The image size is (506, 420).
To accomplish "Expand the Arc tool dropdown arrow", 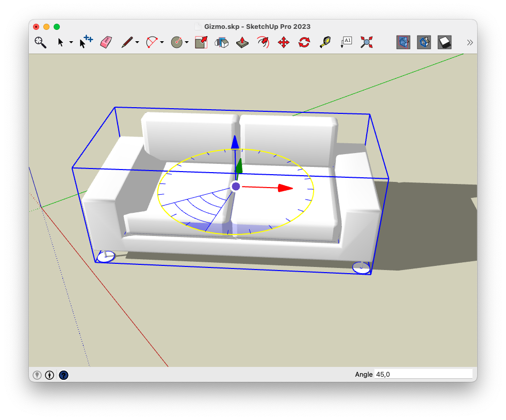I will click(x=162, y=43).
